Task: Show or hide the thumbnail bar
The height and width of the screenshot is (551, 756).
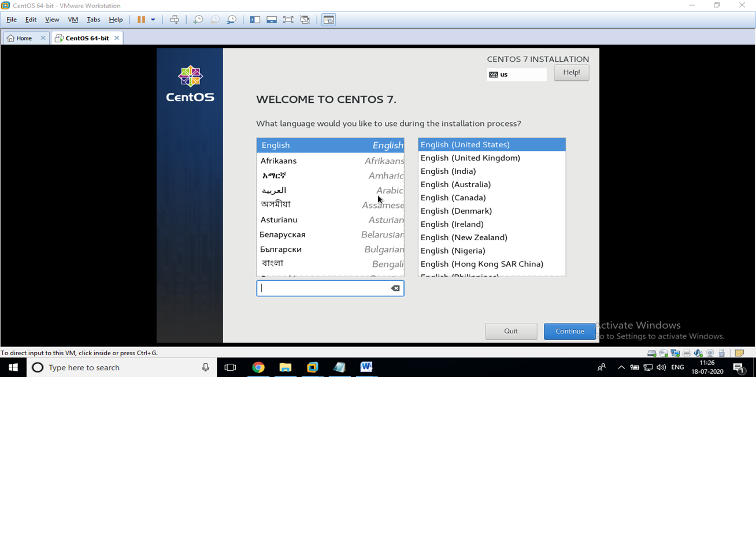Action: coord(271,19)
